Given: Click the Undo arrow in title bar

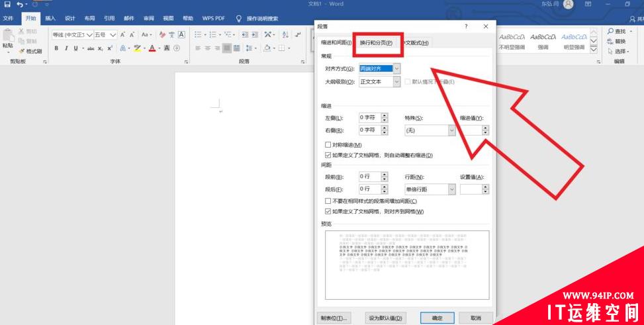Looking at the screenshot, I should (x=20, y=5).
